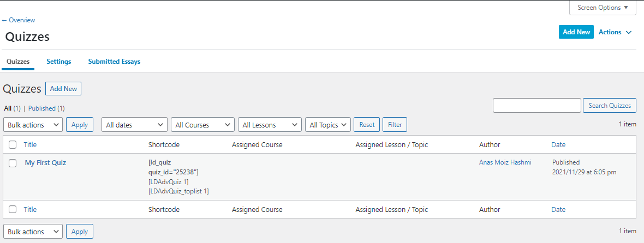Expand the Actions chevron menu
The width and height of the screenshot is (644, 243).
tap(615, 32)
